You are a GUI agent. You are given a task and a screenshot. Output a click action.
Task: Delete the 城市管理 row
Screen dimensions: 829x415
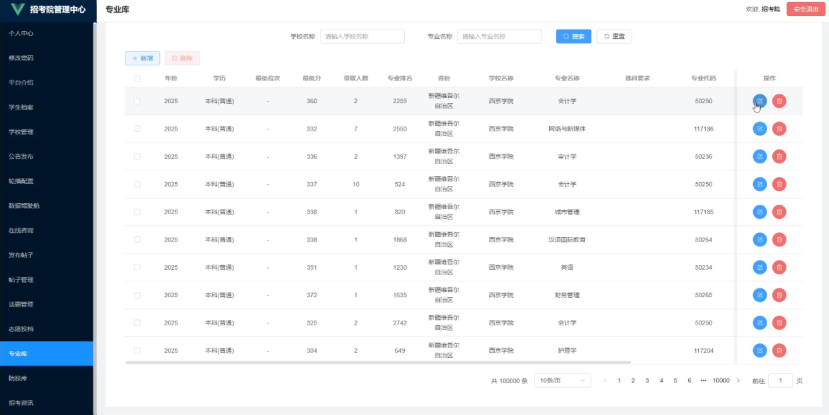coord(779,212)
